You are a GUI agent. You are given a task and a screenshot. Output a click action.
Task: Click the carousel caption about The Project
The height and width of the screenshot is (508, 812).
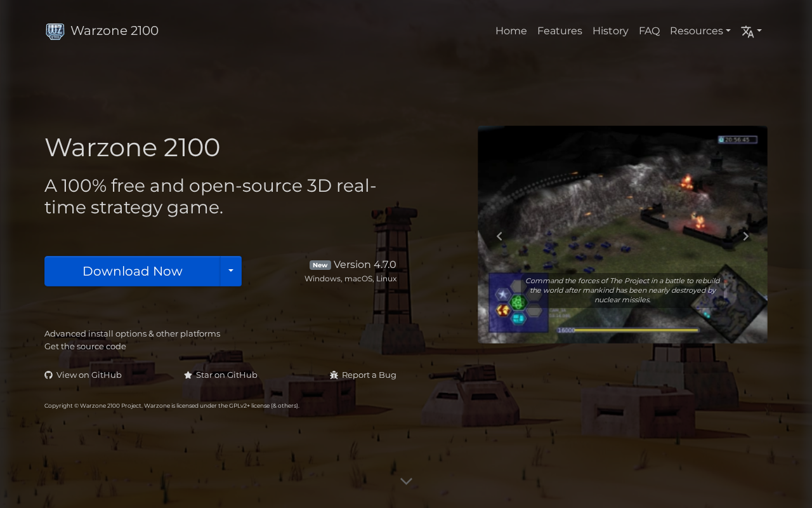622,290
